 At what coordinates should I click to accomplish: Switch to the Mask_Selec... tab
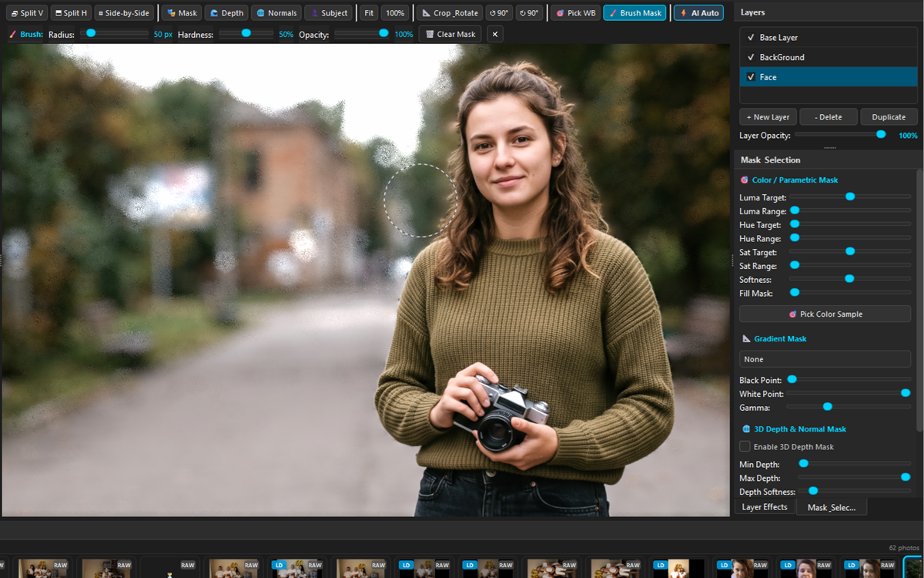pos(832,507)
